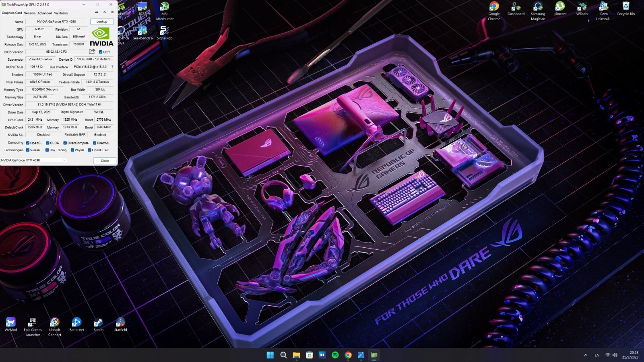
Task: Click the Bus Interface question mark icon
Action: tap(112, 67)
